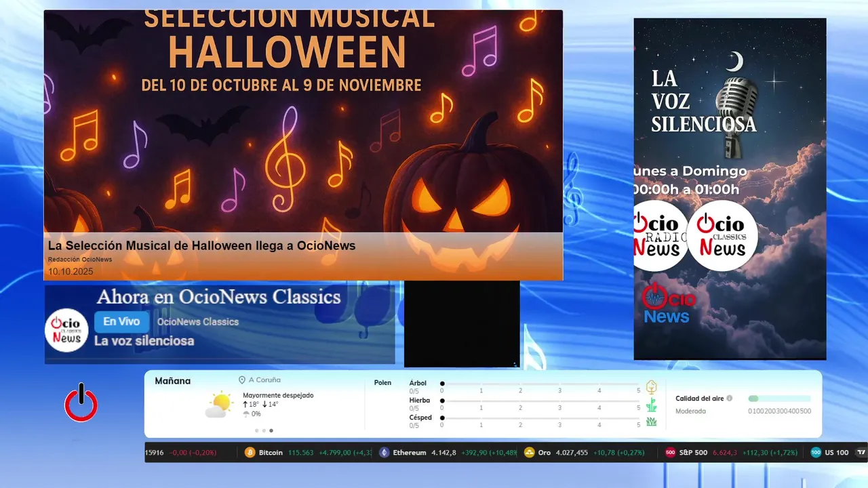Image resolution: width=868 pixels, height=488 pixels.
Task: Click the Césped grass pollen icon
Action: pos(651,422)
